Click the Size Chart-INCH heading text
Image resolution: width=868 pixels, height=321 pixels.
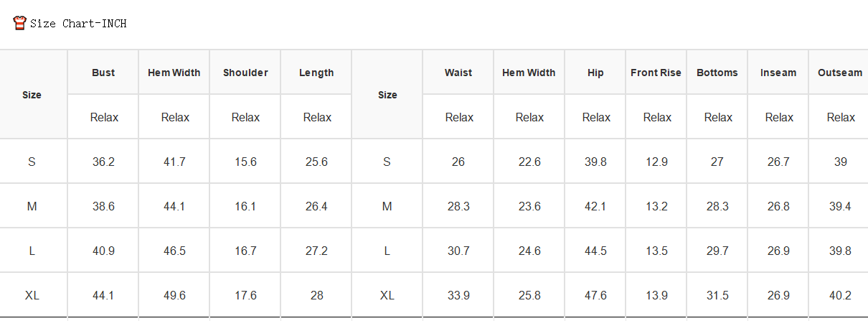(78, 24)
